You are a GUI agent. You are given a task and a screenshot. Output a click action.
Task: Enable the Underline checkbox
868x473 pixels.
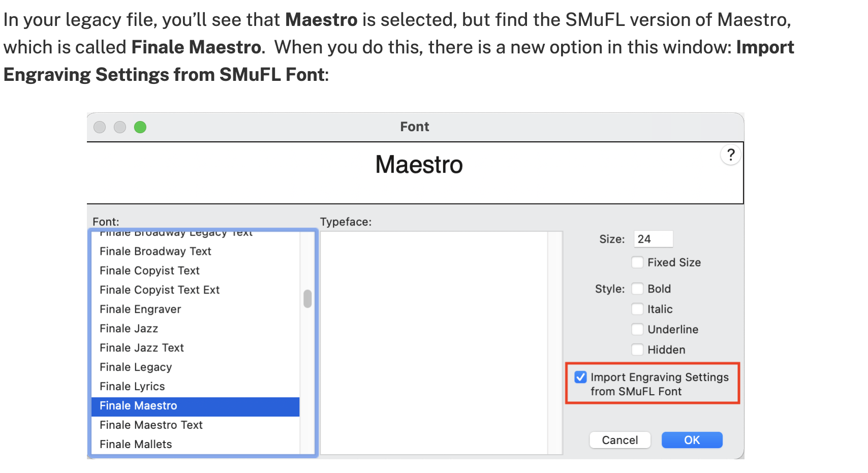637,330
